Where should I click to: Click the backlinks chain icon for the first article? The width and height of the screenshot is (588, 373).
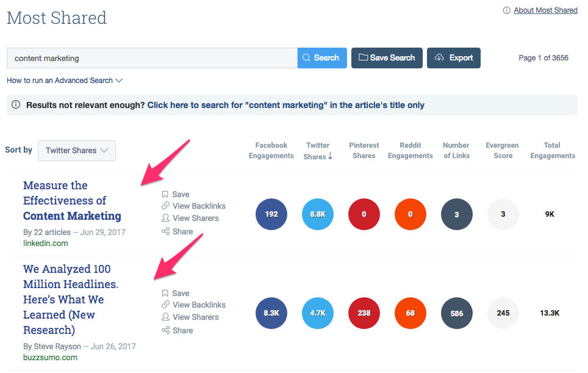point(165,206)
